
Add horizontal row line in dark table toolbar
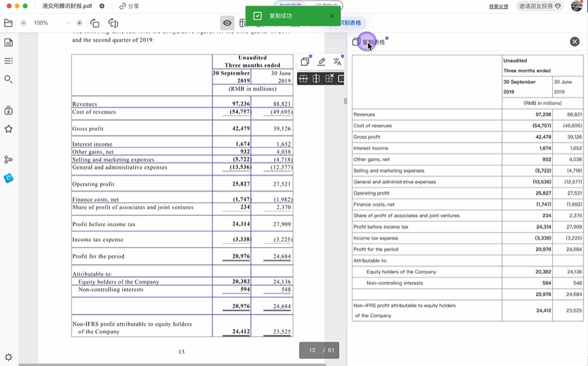304,79
